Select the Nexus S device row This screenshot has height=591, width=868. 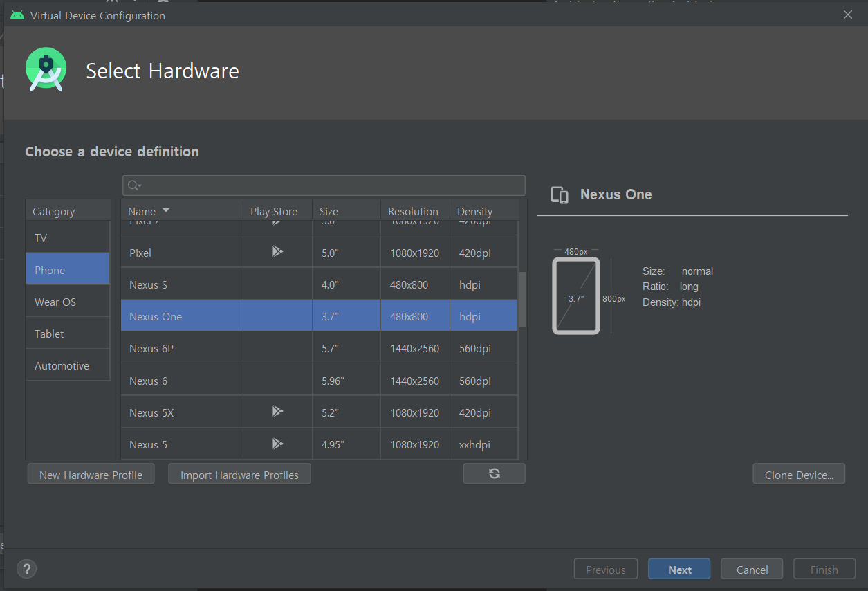[320, 284]
